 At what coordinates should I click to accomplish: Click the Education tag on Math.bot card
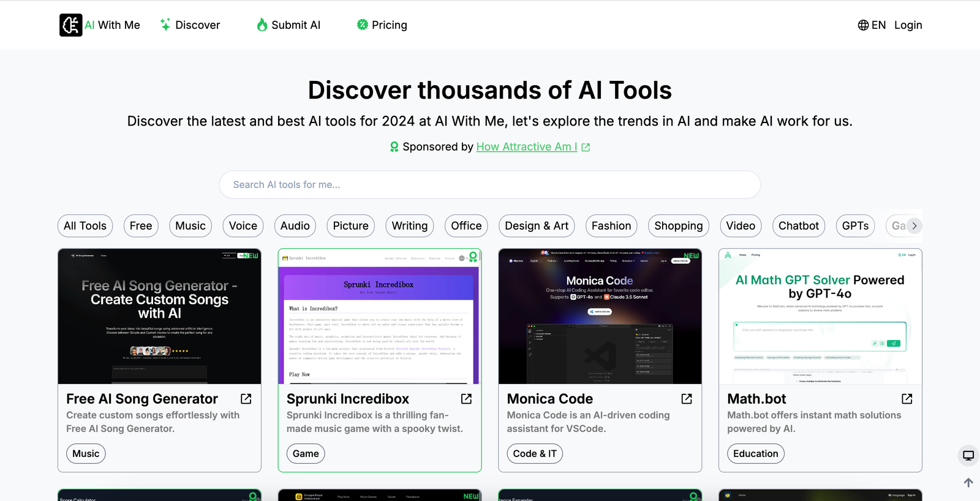point(756,454)
